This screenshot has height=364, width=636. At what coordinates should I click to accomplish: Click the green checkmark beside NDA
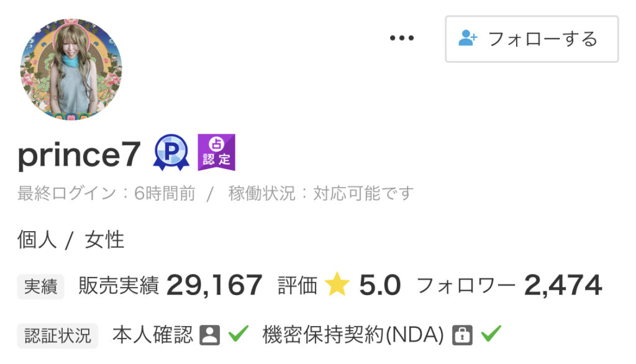pos(491,334)
